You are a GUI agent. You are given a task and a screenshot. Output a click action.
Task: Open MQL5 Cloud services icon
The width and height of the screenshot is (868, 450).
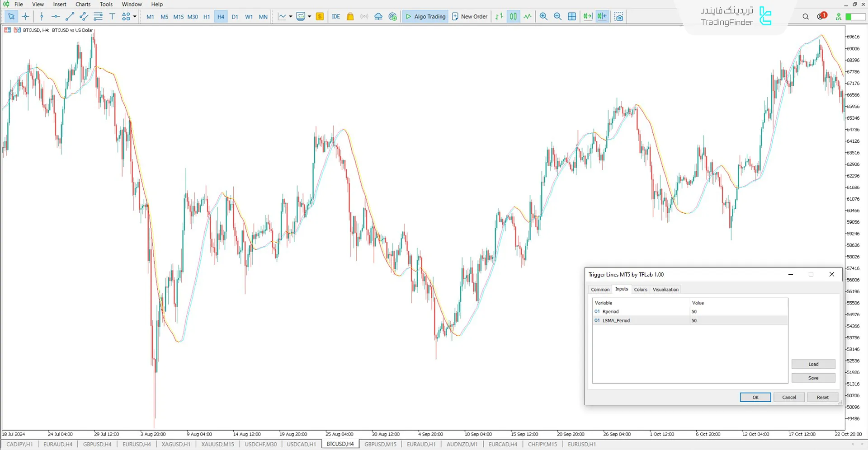tap(378, 16)
